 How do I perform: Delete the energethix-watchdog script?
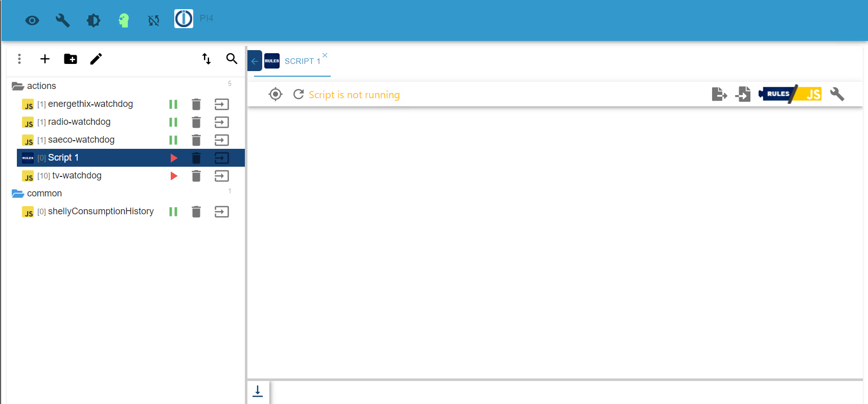pos(196,104)
